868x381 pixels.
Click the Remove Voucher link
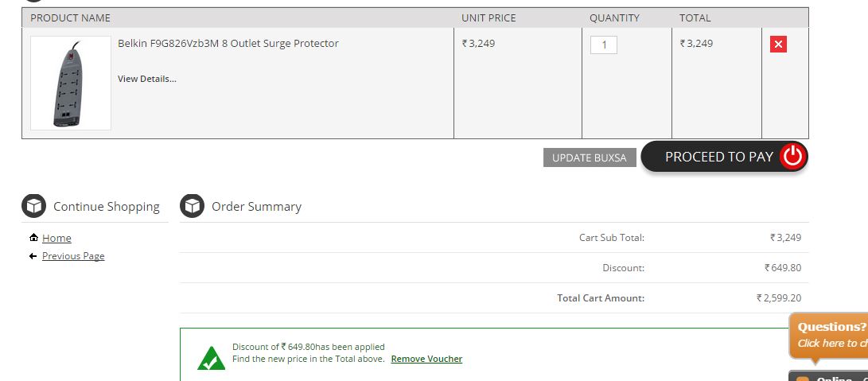click(426, 359)
